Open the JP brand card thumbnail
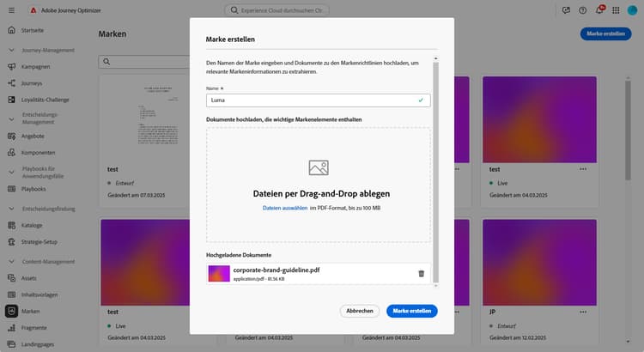The image size is (644, 352). pos(540,263)
